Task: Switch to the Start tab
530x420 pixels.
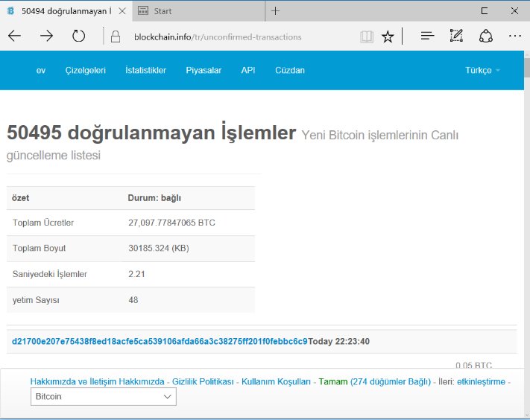Action: coord(199,11)
